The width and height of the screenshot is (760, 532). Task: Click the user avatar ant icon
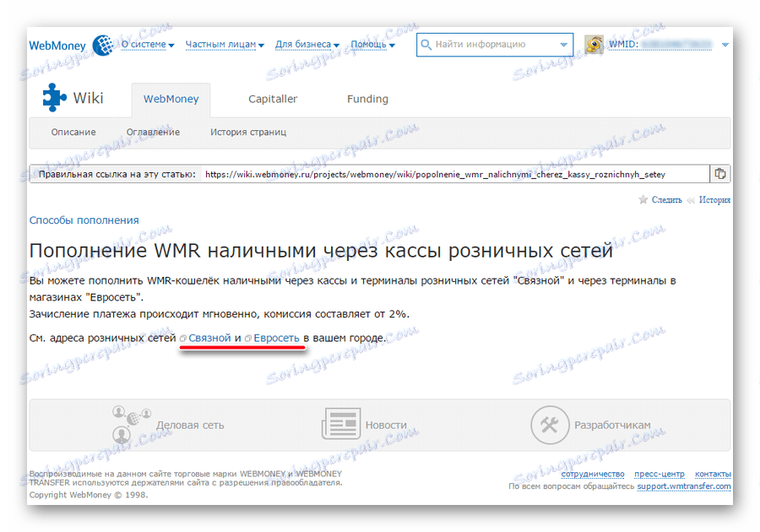594,45
